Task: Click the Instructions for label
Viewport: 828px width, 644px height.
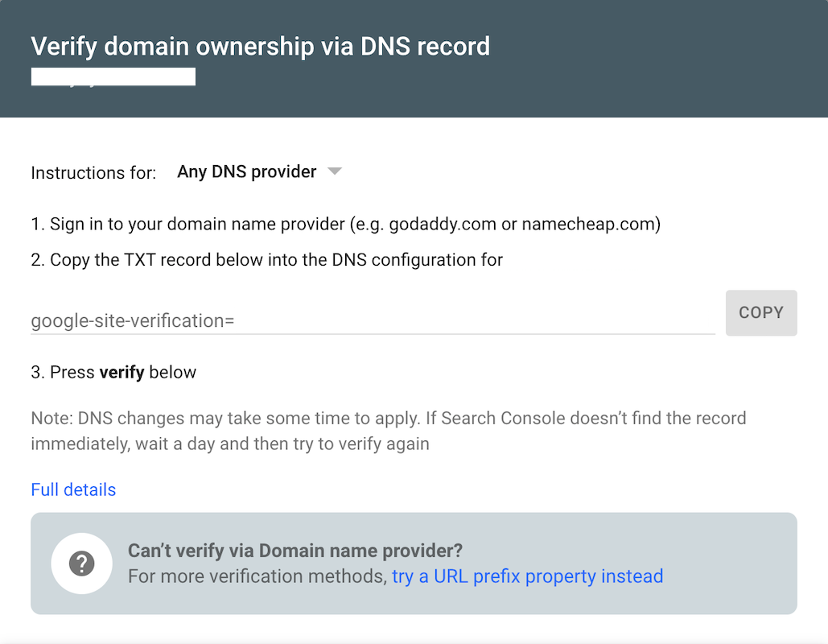Action: click(x=93, y=172)
